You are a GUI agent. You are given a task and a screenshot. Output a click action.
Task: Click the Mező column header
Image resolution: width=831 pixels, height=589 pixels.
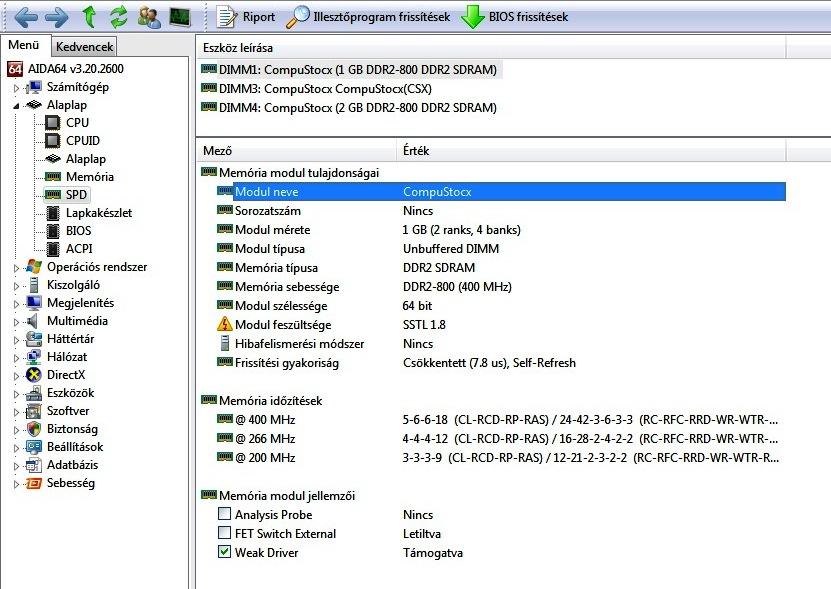point(296,151)
